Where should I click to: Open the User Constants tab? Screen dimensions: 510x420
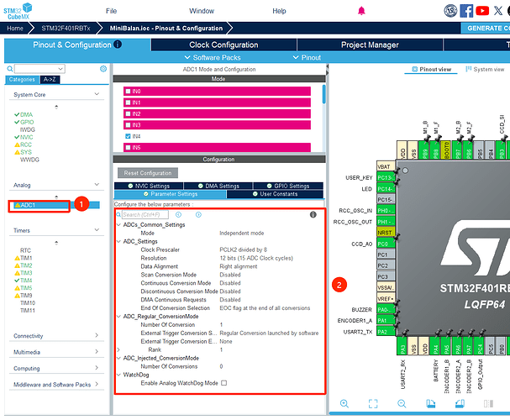(x=275, y=194)
